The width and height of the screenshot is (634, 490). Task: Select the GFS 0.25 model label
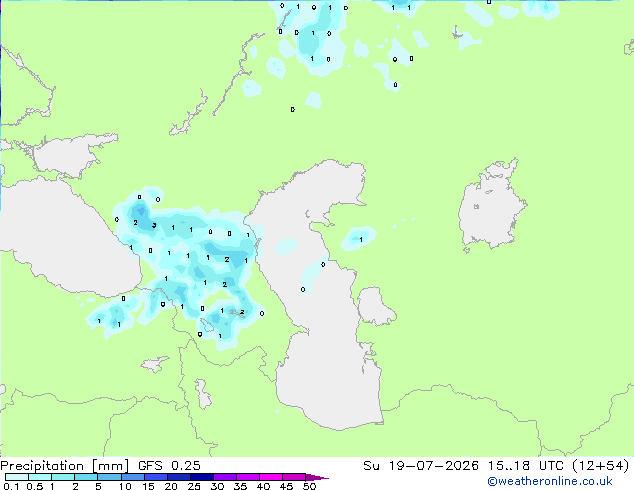pyautogui.click(x=169, y=466)
